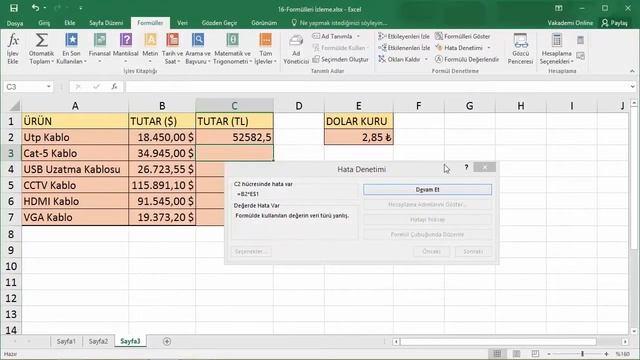Image resolution: width=640 pixels, height=360 pixels.
Task: Open the Name Box dropdown
Action: [49, 87]
